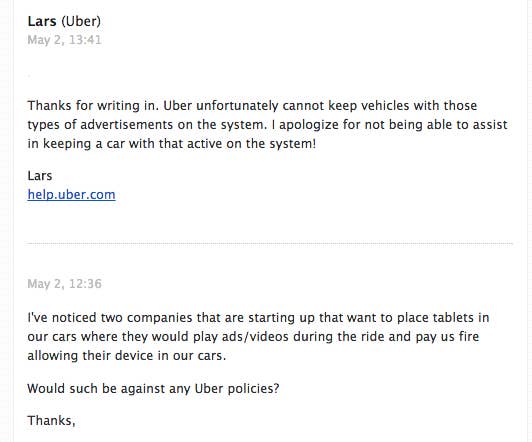Click the sender name Lars in bold
Viewport: 532px width, 442px height.
[42, 21]
